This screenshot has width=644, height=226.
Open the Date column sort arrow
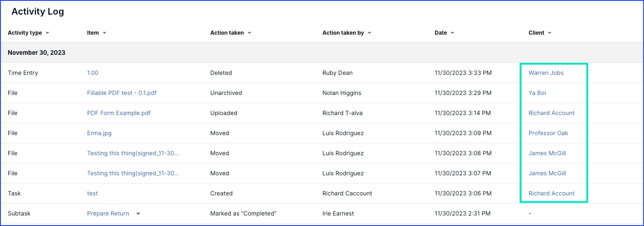452,33
